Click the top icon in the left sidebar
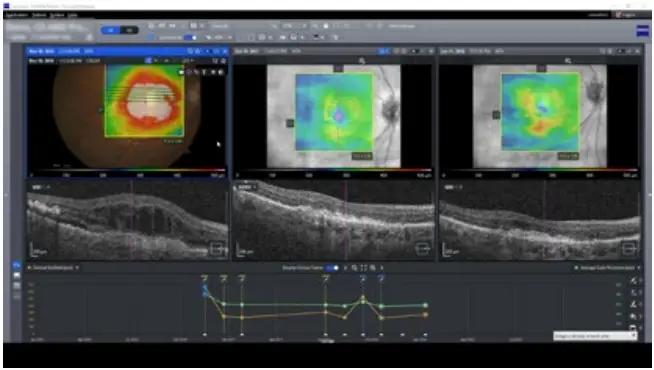The image size is (654, 370). (x=17, y=266)
